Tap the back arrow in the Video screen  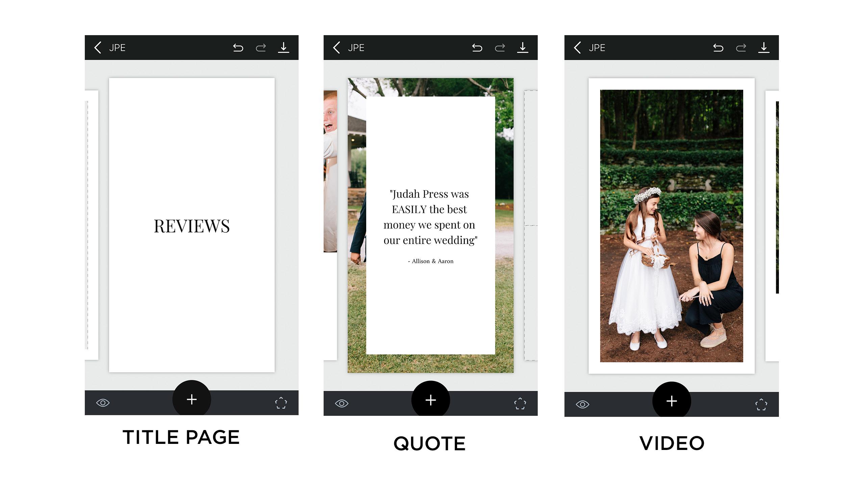[x=577, y=47]
